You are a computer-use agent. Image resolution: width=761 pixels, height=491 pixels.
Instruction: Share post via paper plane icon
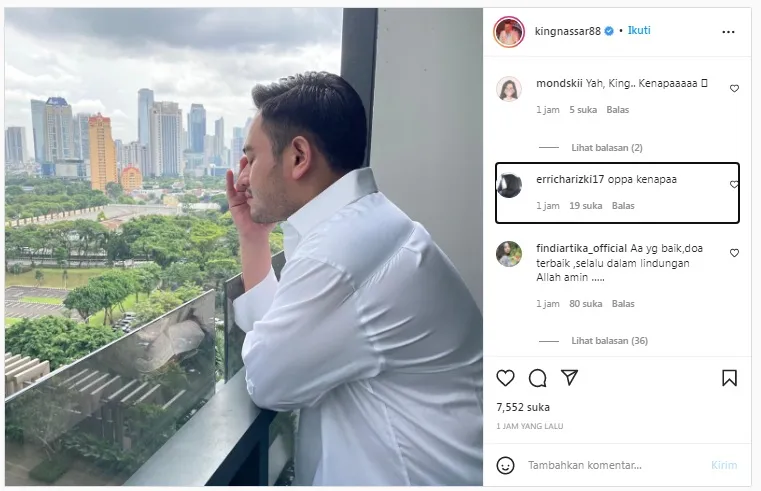click(x=569, y=377)
